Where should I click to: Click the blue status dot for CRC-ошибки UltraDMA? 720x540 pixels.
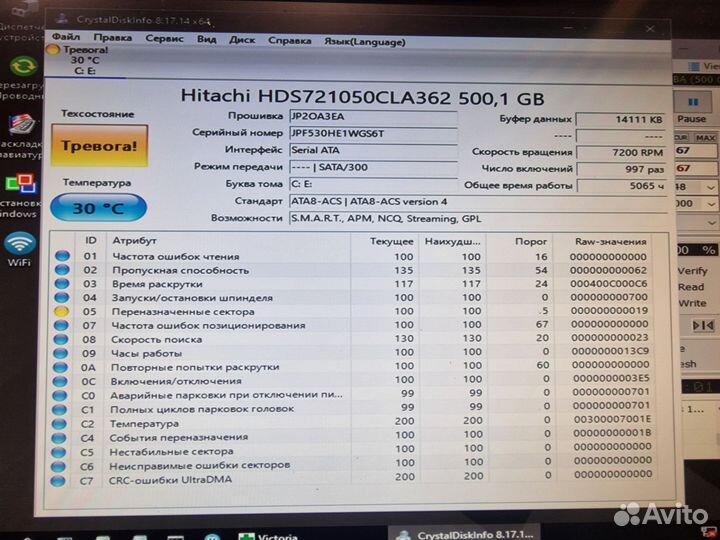click(x=58, y=481)
